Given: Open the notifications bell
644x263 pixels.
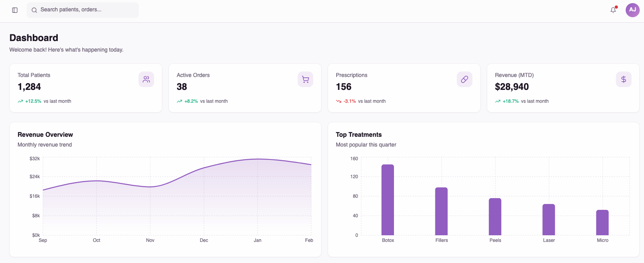Looking at the screenshot, I should [613, 10].
